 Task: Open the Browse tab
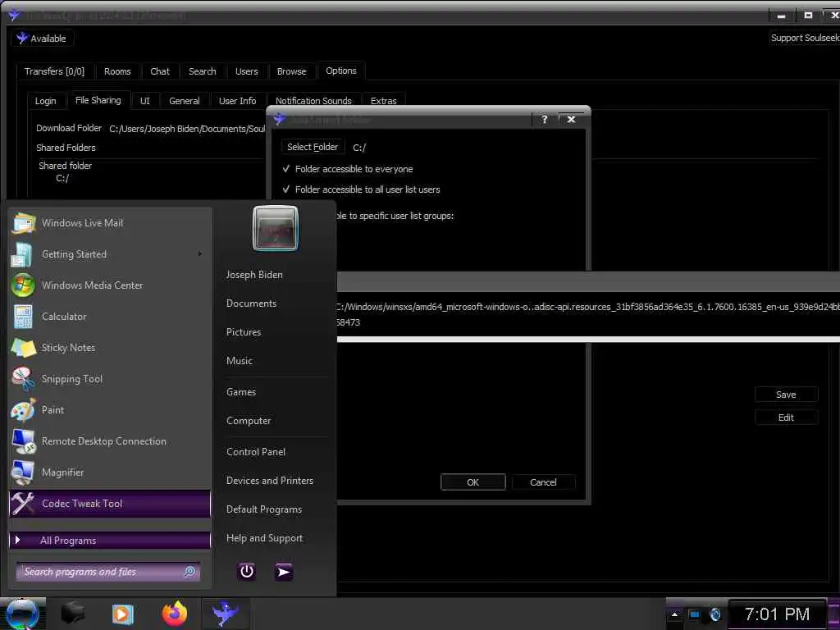coord(291,71)
